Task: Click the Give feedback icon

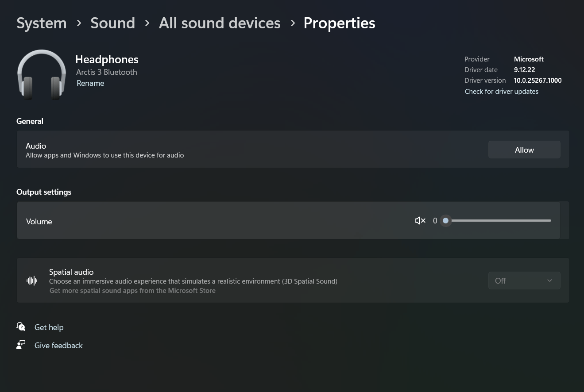Action: click(21, 345)
